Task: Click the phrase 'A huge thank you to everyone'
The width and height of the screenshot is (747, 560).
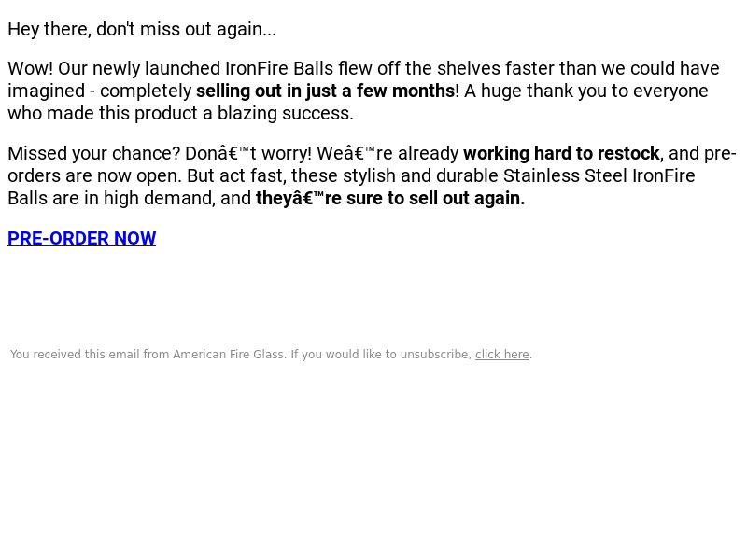Action: [x=586, y=91]
